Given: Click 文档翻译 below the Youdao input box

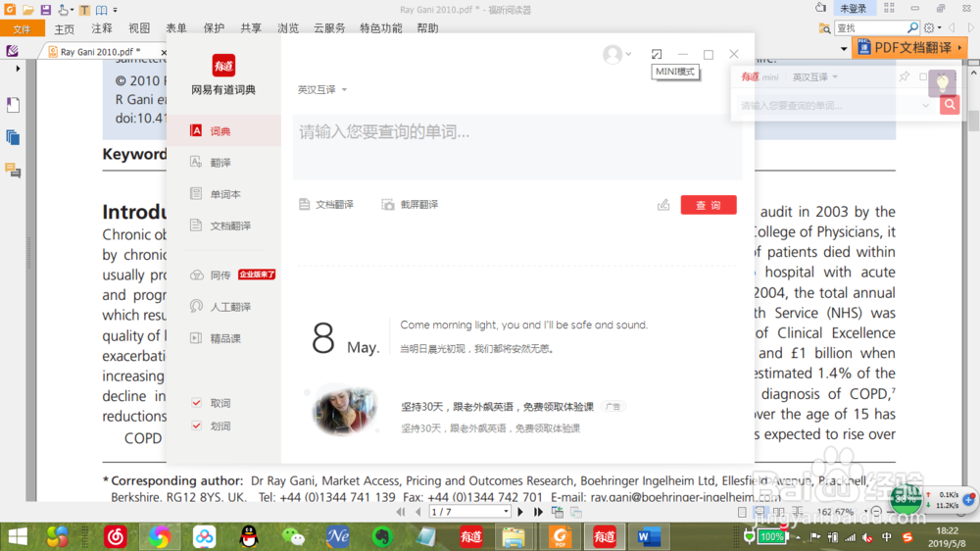Looking at the screenshot, I should pyautogui.click(x=326, y=205).
